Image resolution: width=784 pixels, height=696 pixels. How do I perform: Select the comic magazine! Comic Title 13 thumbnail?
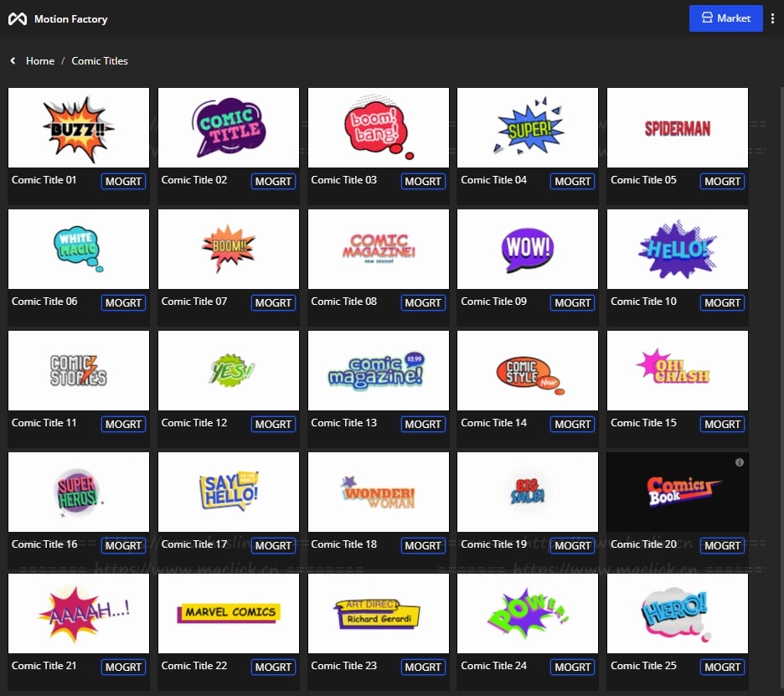[378, 370]
